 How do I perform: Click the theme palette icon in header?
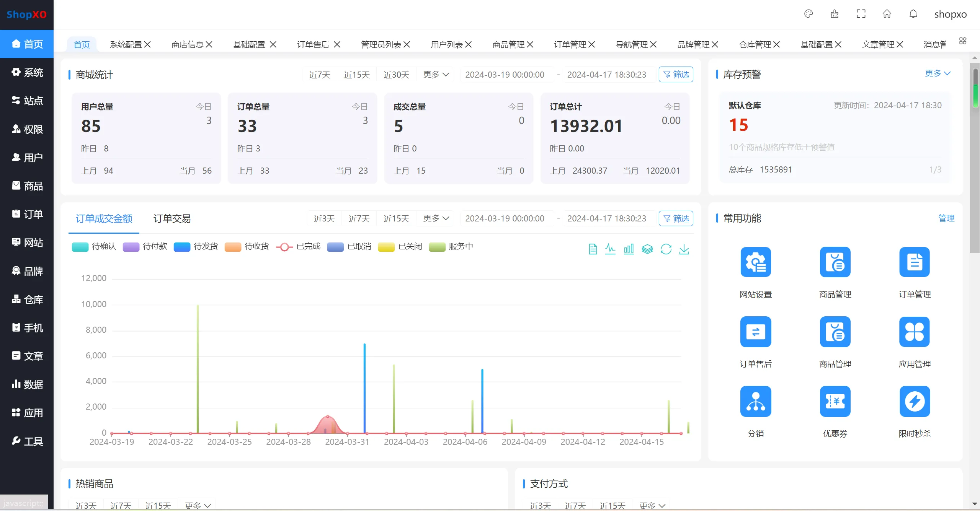tap(808, 14)
